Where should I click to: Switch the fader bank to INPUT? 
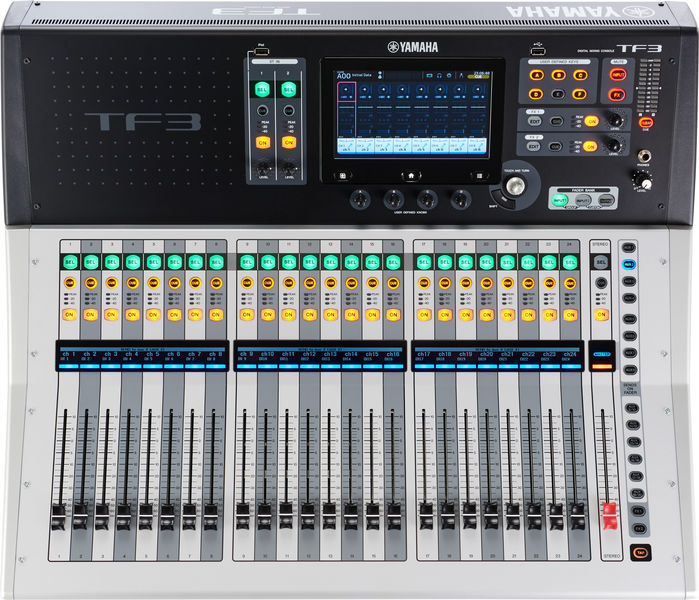tap(560, 200)
